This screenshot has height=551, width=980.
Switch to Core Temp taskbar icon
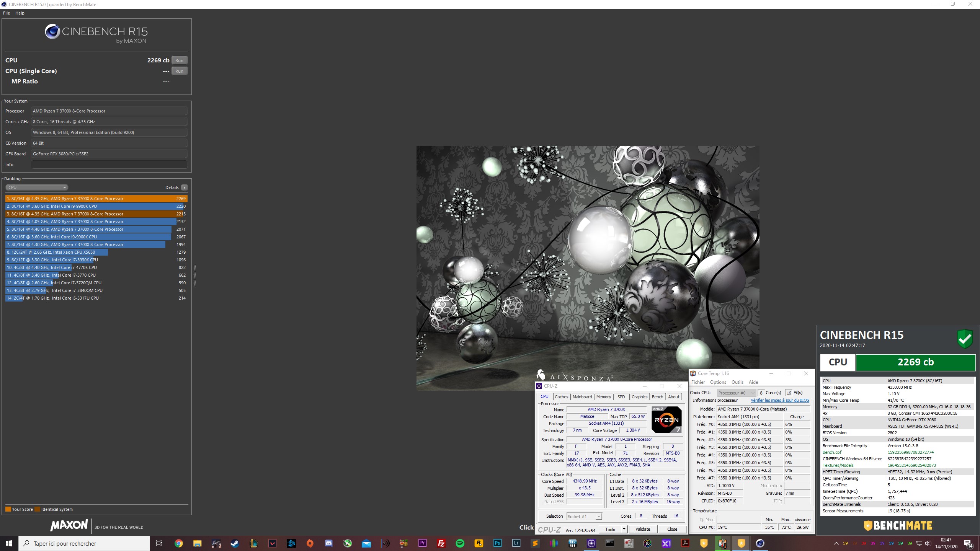point(723,543)
